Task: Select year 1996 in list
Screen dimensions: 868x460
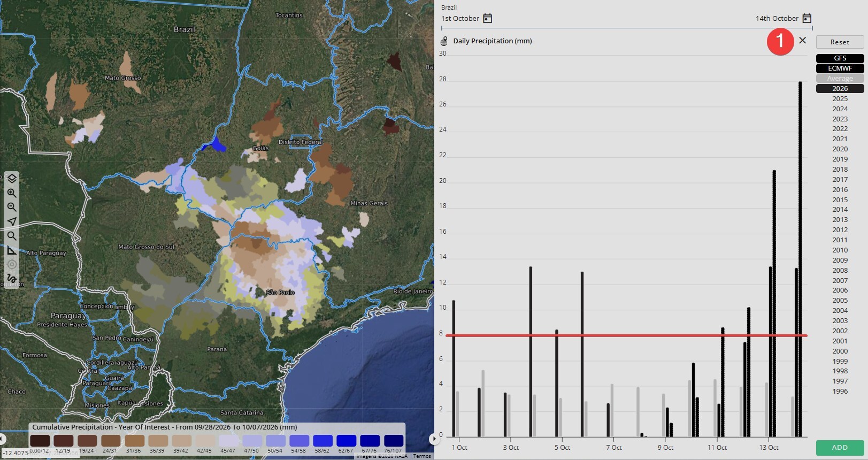Action: (x=840, y=392)
